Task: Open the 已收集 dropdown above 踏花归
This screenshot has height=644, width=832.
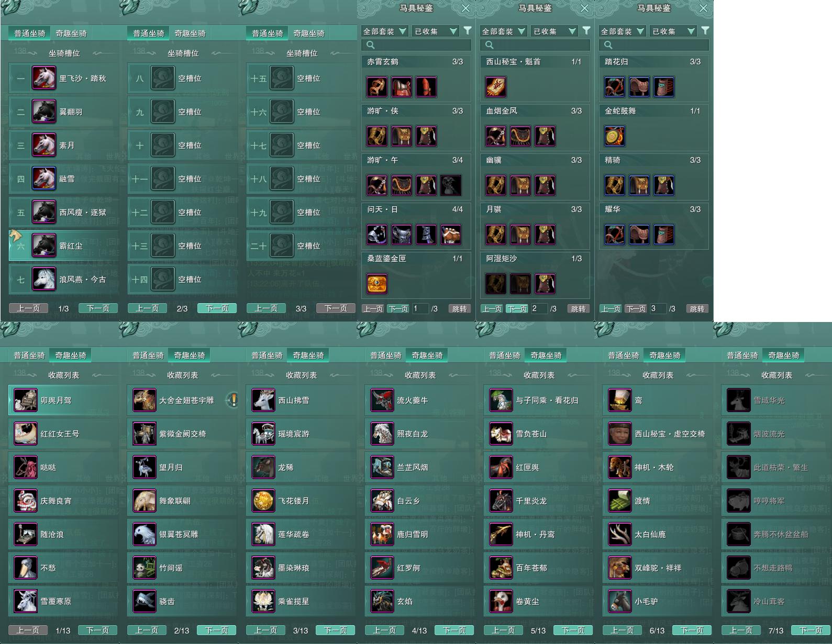Action: coord(673,31)
